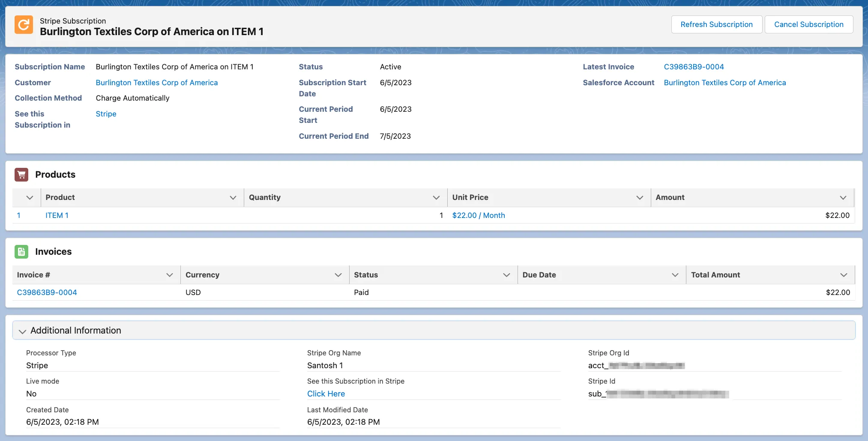Click Current Period End date 7/5/2023
868x441 pixels.
395,136
